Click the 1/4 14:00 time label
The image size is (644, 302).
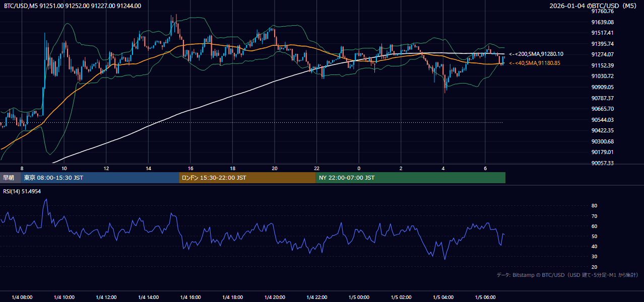(x=148, y=297)
